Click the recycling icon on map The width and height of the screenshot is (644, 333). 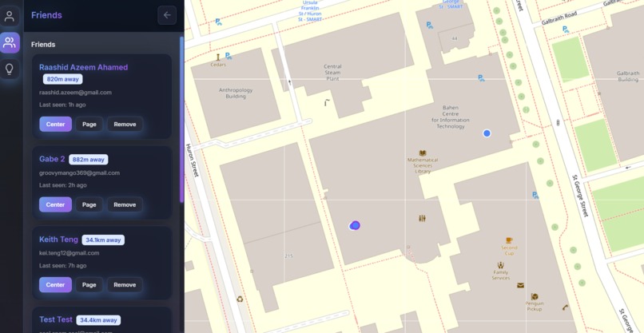click(x=240, y=299)
